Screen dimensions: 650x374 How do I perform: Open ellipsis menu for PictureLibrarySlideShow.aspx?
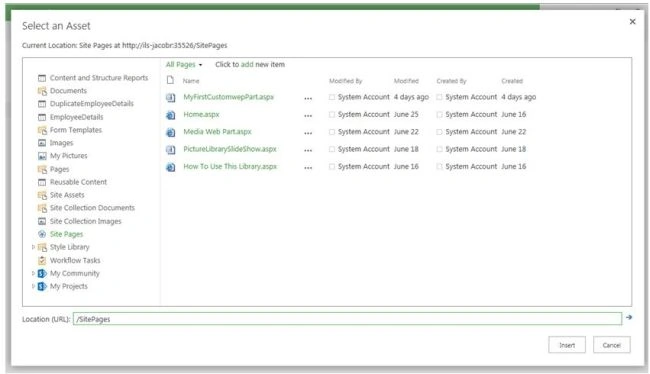tap(308, 151)
